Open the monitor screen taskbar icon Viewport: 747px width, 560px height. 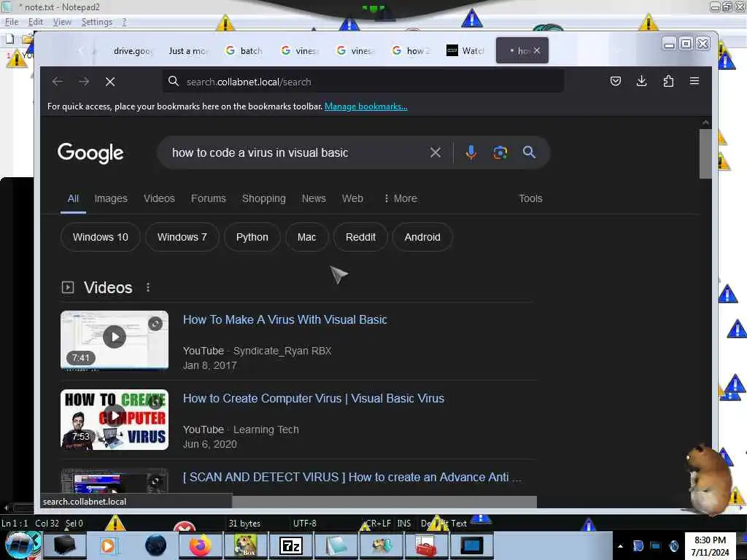tap(472, 545)
